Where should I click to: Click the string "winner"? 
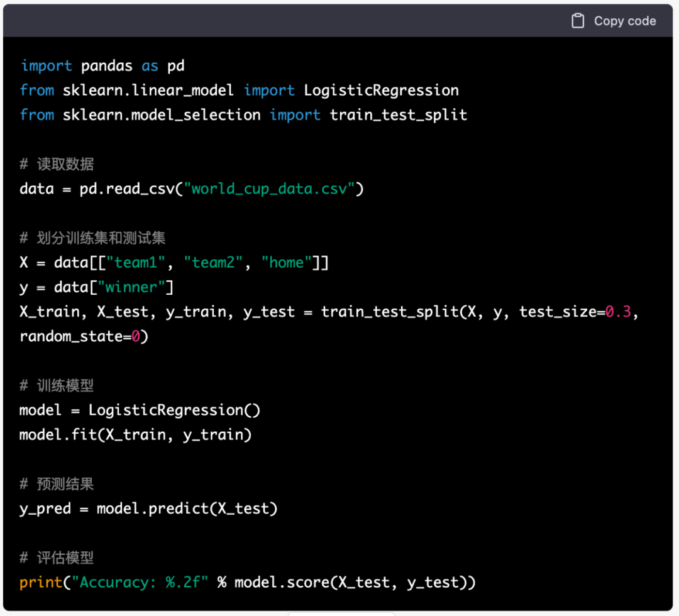pos(131,287)
